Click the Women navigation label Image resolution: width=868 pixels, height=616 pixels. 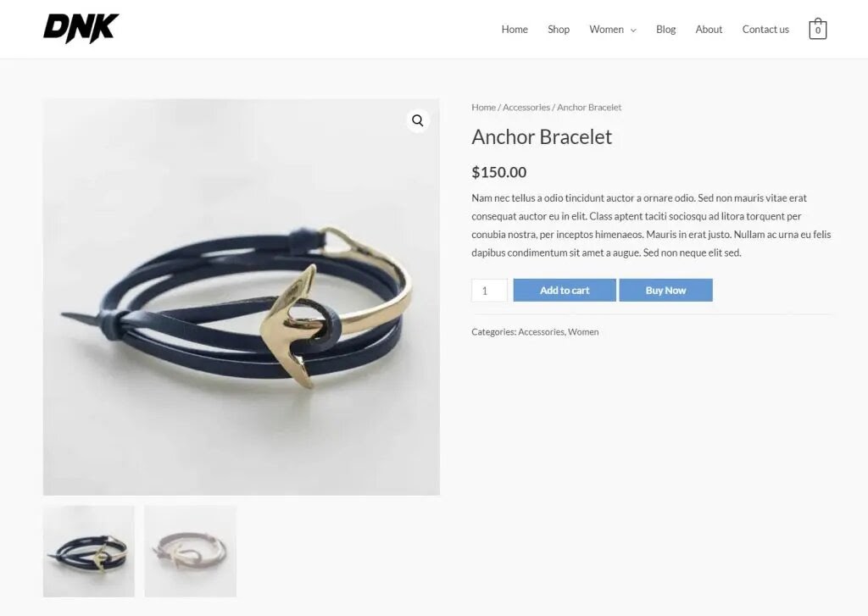(x=606, y=30)
